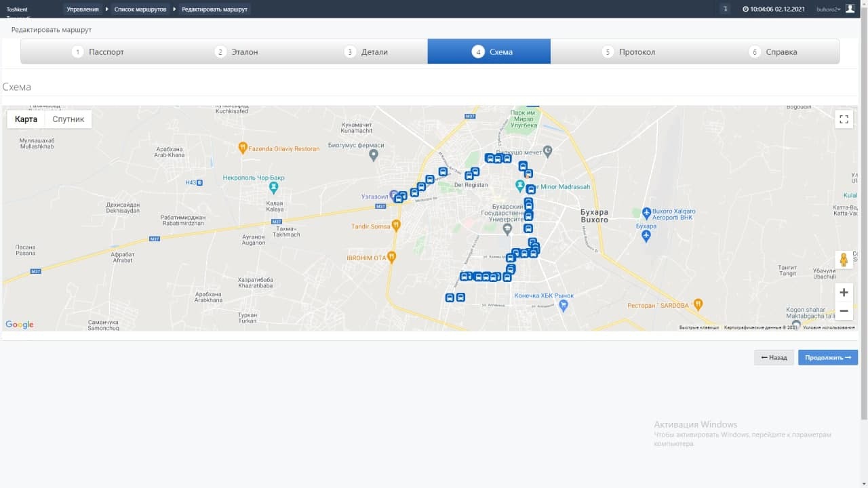Open the Условия использования map link
The width and height of the screenshot is (868, 488).
[x=829, y=327]
